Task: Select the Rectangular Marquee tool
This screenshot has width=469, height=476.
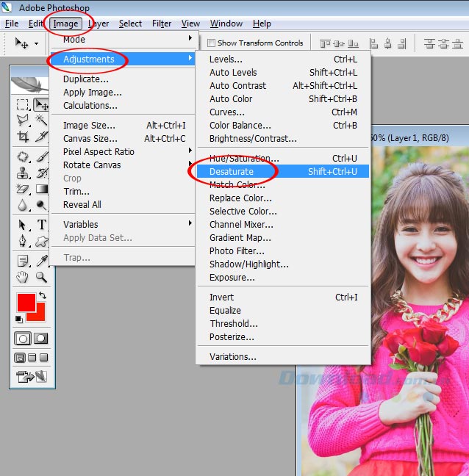Action: click(24, 105)
